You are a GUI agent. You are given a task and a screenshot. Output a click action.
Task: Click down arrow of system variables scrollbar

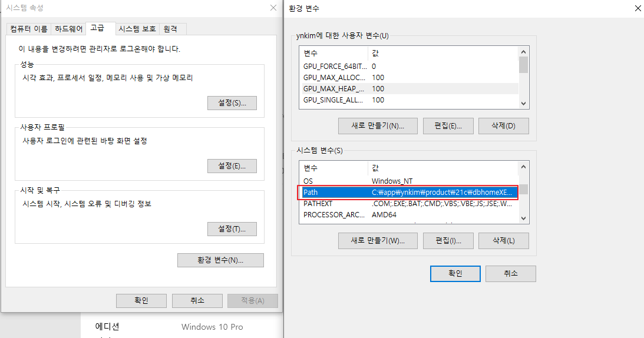click(523, 218)
